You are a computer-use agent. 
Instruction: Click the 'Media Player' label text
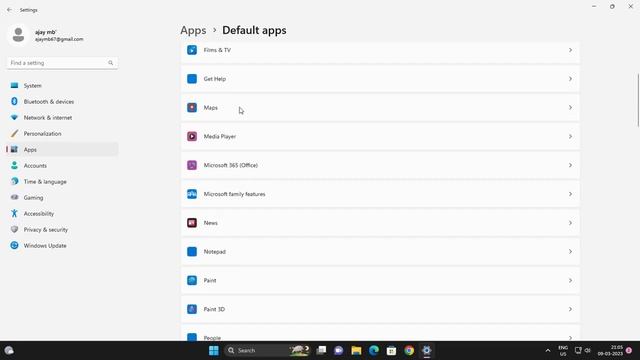220,136
